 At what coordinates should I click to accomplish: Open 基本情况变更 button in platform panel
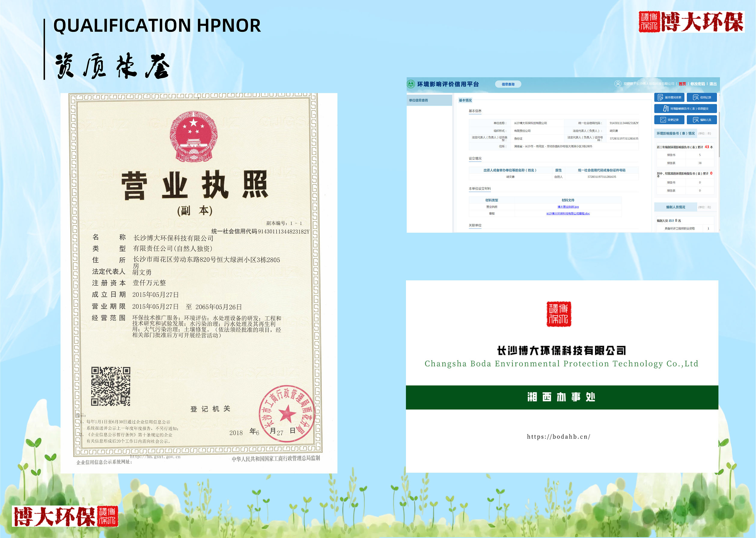click(669, 97)
